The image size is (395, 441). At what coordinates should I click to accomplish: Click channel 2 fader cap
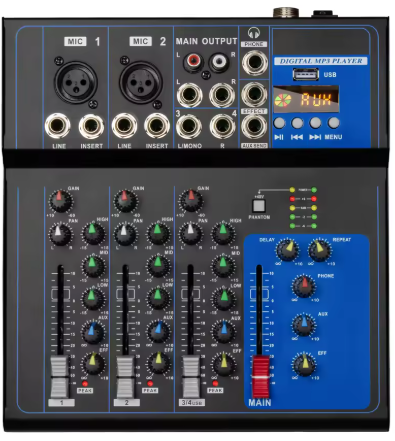125,377
